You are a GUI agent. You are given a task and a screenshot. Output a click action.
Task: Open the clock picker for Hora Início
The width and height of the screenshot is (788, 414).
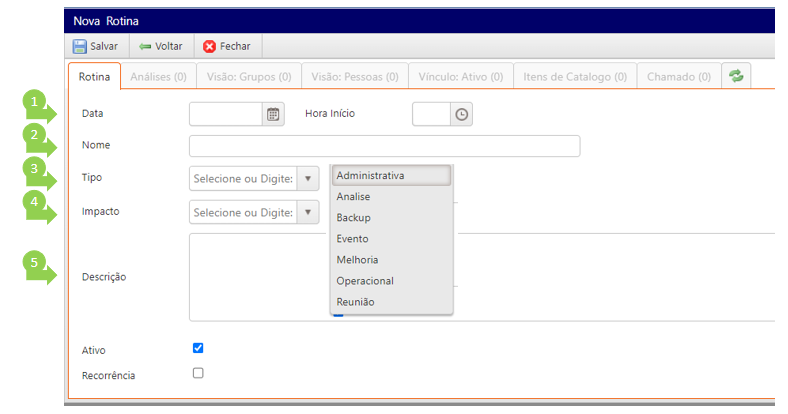click(x=461, y=114)
